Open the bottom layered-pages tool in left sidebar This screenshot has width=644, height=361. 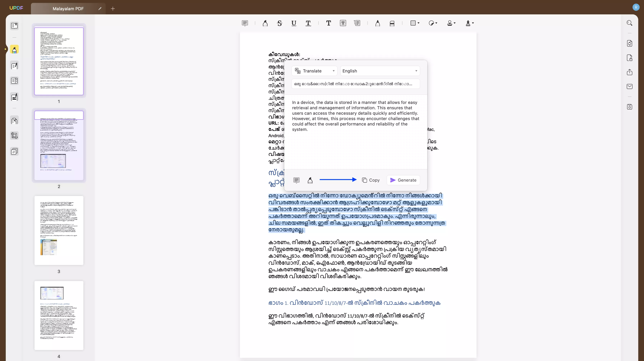point(14,151)
